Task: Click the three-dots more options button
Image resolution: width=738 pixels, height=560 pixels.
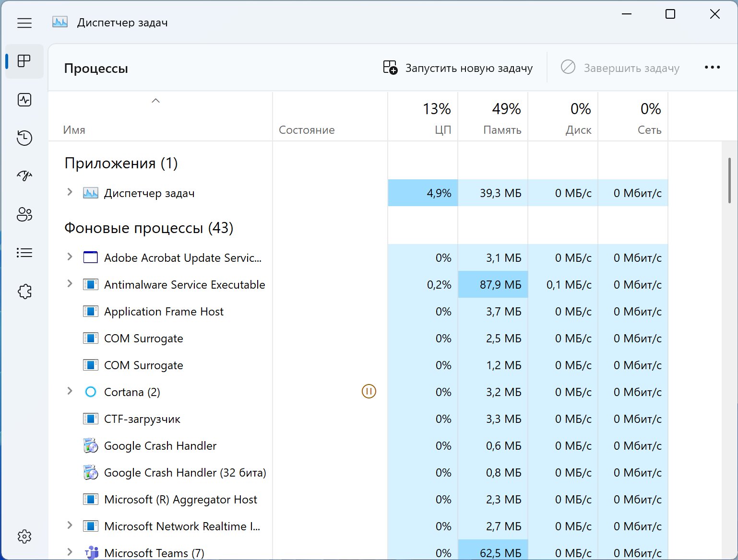Action: pyautogui.click(x=712, y=68)
